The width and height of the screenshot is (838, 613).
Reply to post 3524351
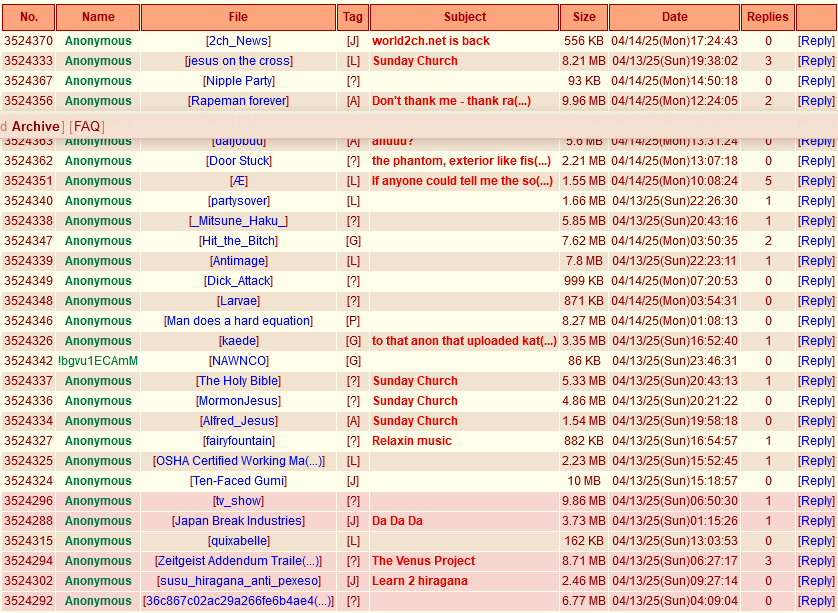(816, 181)
